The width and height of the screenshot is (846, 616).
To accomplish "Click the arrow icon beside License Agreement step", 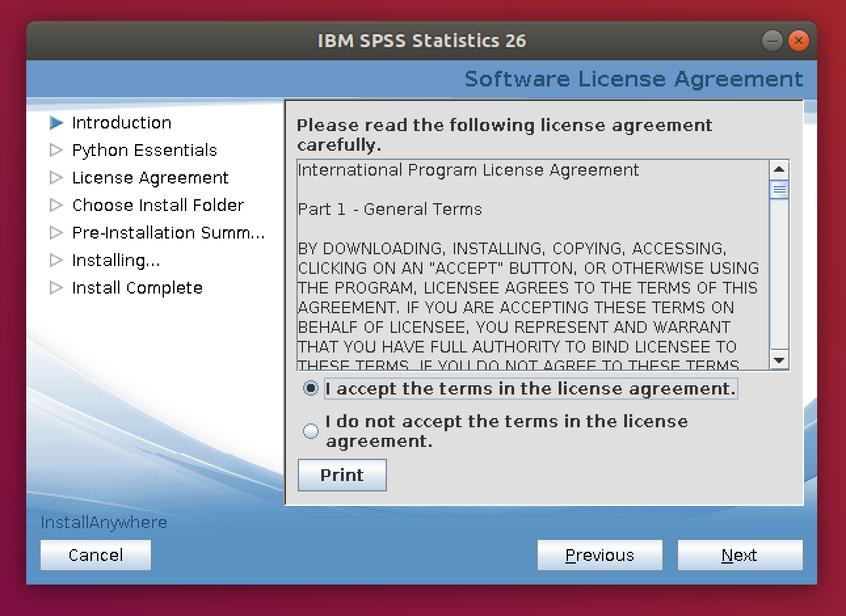I will click(x=56, y=178).
